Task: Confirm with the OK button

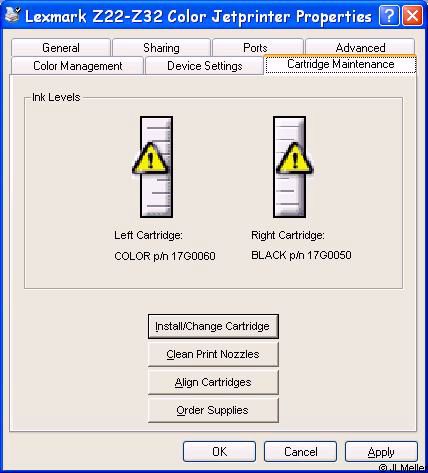Action: [x=219, y=452]
